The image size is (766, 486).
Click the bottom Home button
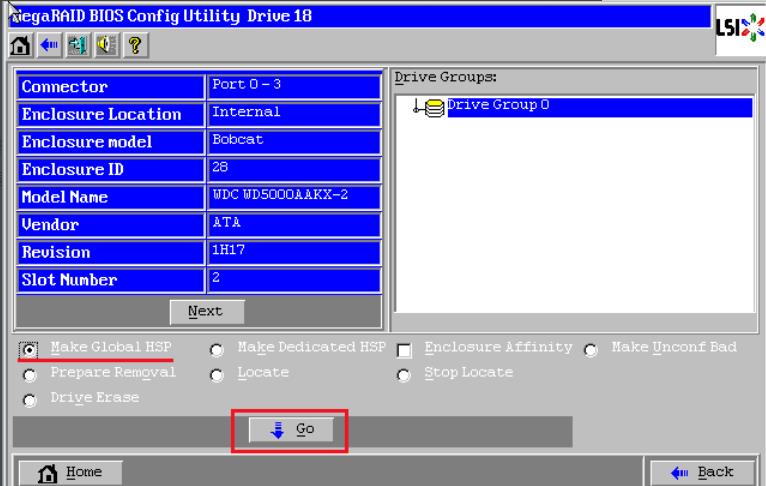[70, 473]
